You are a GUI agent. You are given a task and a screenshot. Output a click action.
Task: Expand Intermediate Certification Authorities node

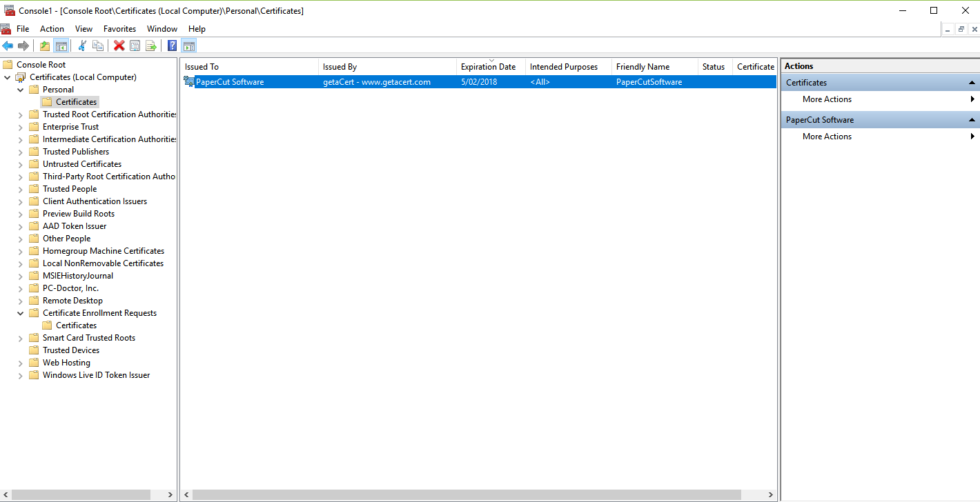21,139
